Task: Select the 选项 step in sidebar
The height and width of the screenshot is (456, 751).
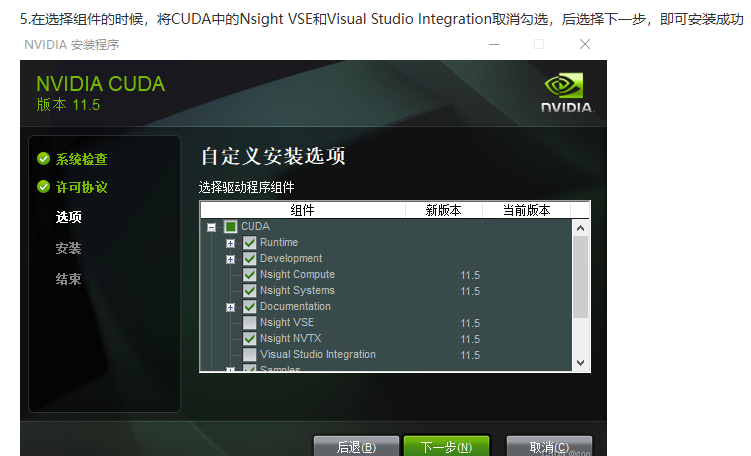Action: pyautogui.click(x=68, y=217)
